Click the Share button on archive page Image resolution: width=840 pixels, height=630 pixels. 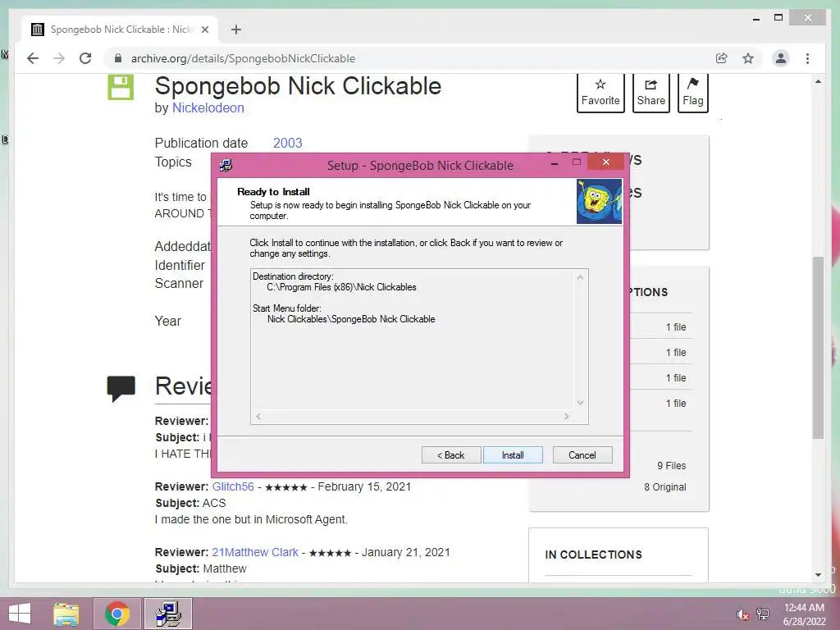[651, 92]
